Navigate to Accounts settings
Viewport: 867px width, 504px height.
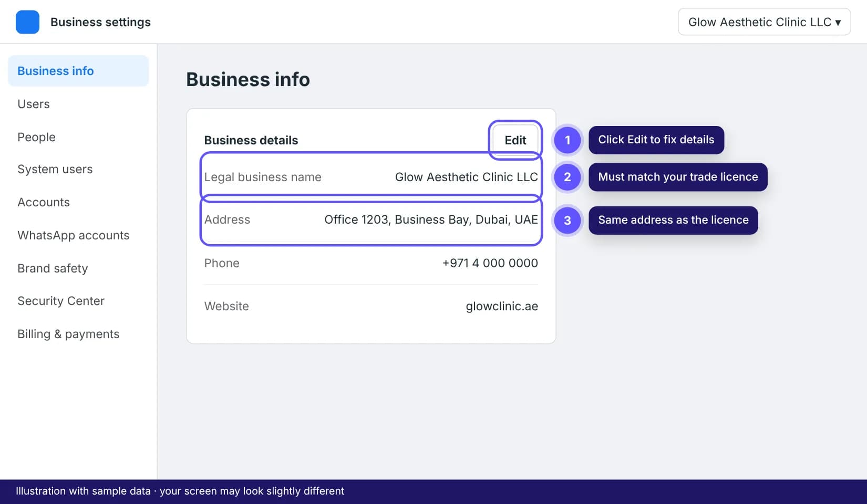tap(44, 202)
